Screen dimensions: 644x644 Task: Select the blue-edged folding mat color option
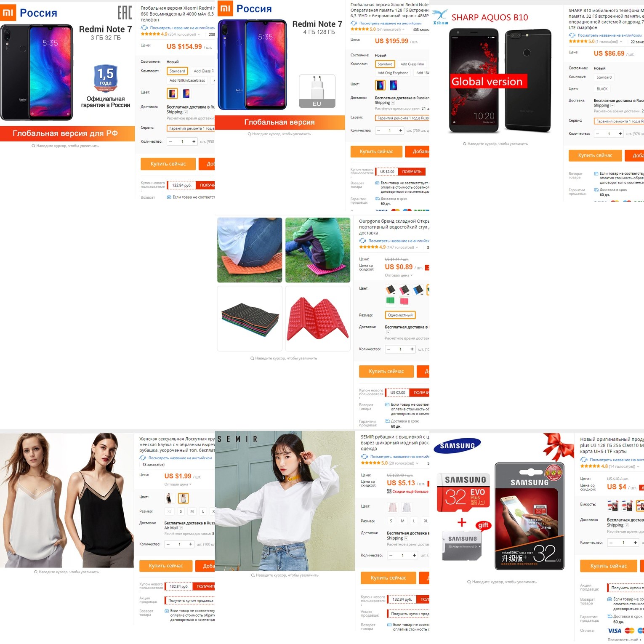click(418, 290)
